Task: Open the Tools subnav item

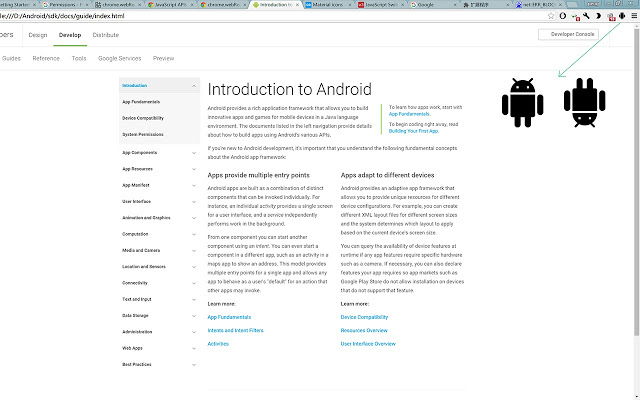Action: coord(79,58)
